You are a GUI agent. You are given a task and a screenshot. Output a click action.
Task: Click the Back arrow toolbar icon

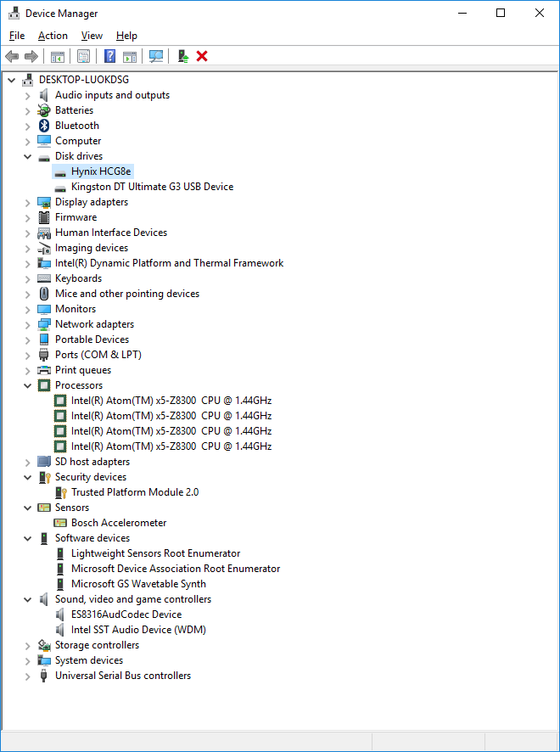click(x=12, y=57)
